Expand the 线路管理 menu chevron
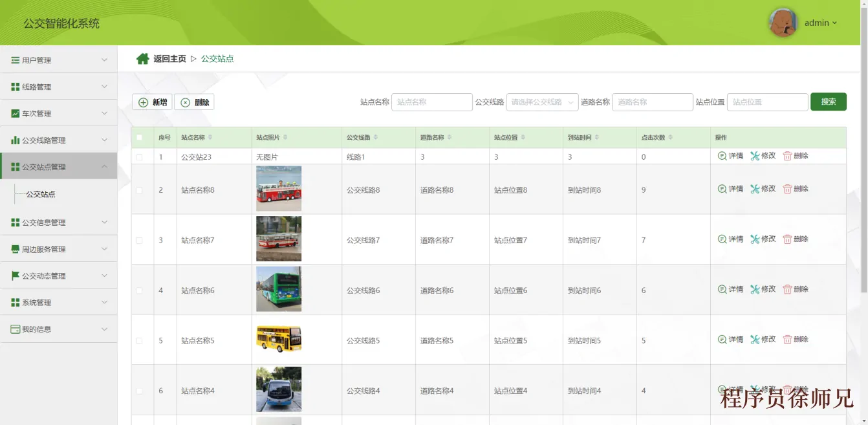Image resolution: width=868 pixels, height=425 pixels. point(104,87)
